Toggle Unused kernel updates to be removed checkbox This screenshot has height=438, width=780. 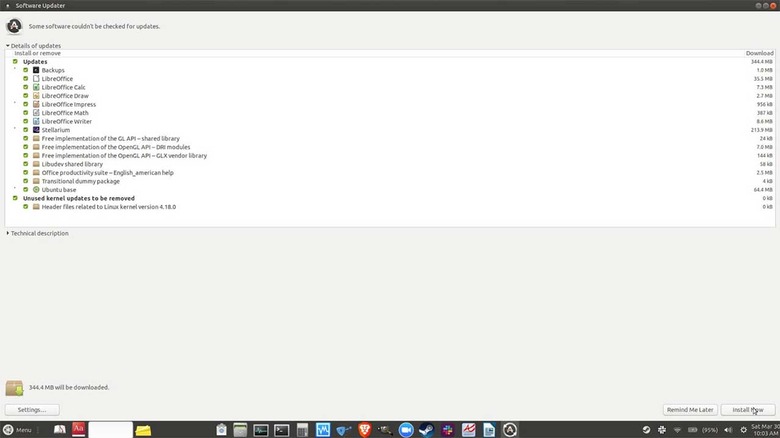click(15, 198)
